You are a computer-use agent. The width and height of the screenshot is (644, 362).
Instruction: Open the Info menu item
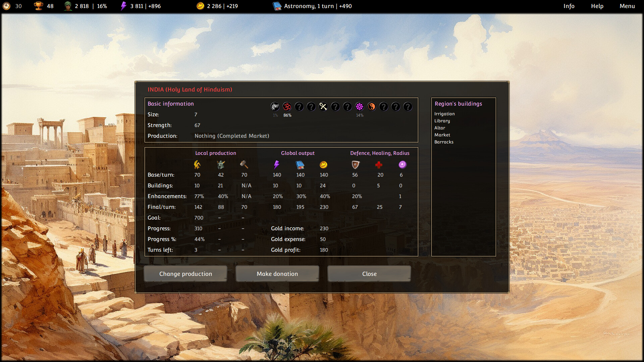click(569, 6)
